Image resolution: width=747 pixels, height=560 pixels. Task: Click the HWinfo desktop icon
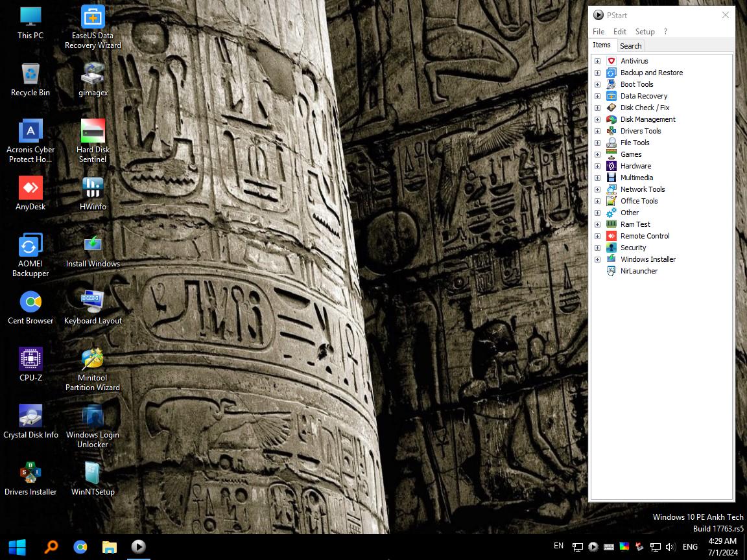93,193
